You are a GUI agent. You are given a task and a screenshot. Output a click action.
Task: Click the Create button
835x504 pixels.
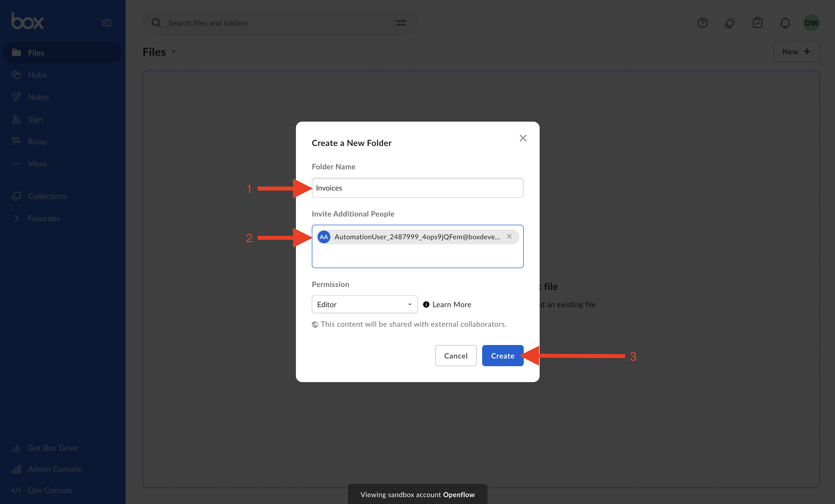(502, 356)
